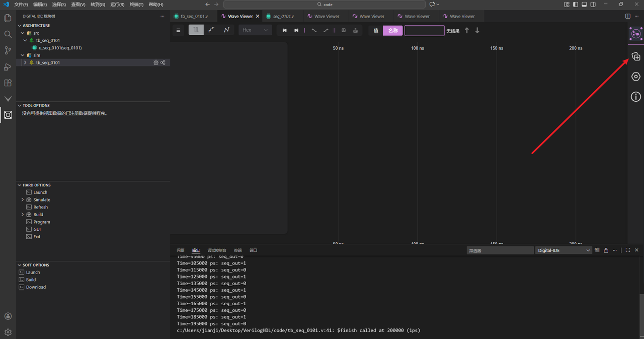Click the simulate bug icon on tb_seq_0101

(156, 63)
